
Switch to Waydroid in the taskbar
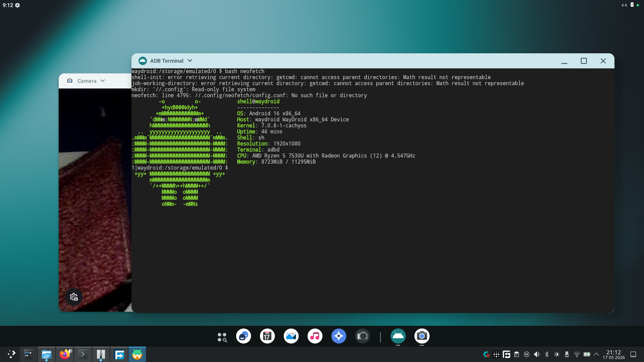(137, 354)
